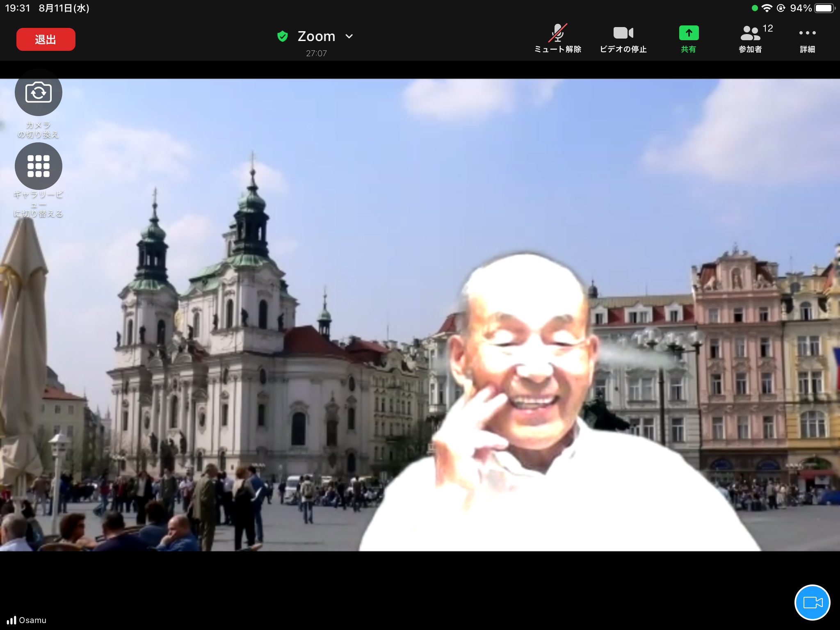Tap the battery indicator in status bar
Viewport: 840px width, 630px height.
tap(824, 8)
